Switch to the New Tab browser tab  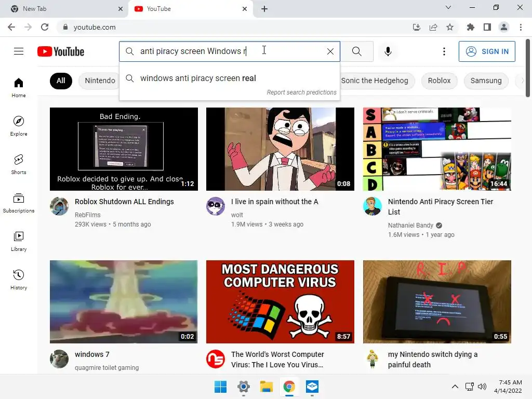tap(64, 9)
